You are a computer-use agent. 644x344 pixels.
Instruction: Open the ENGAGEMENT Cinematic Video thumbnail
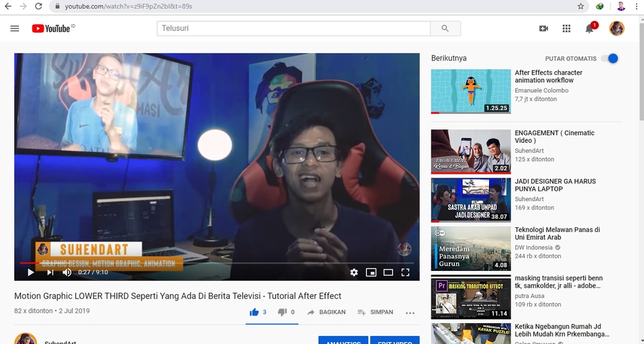471,152
